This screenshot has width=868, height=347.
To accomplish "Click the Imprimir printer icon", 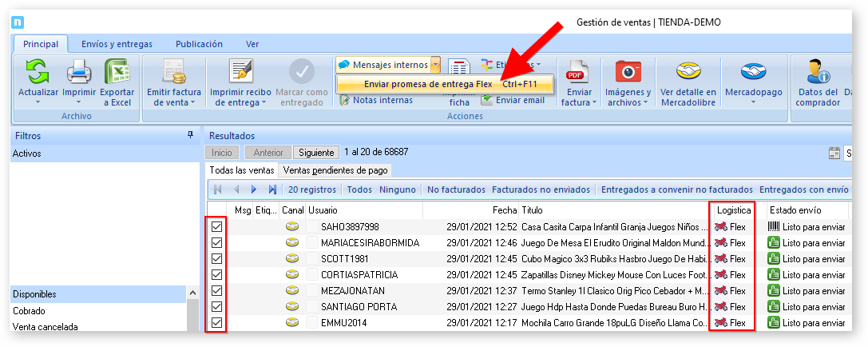I will coord(79,74).
